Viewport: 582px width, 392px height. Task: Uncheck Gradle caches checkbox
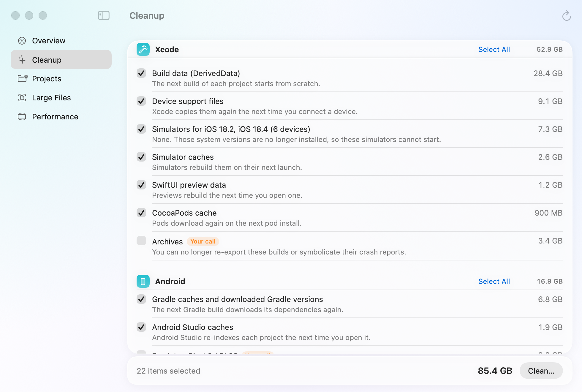click(141, 299)
